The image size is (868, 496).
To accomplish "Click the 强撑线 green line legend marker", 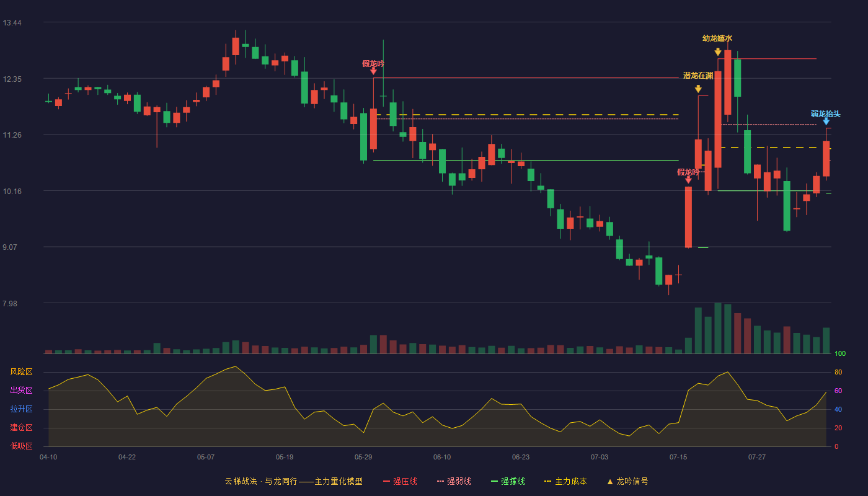I will click(495, 482).
